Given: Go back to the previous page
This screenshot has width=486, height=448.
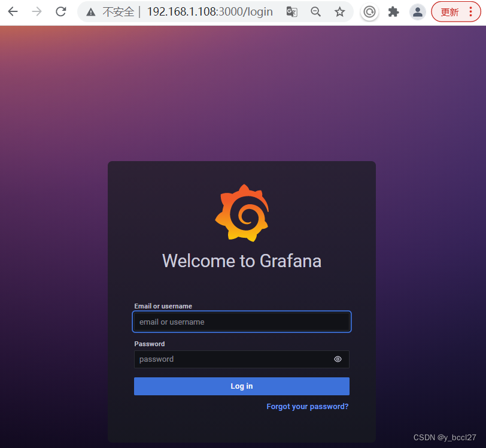Looking at the screenshot, I should (13, 12).
